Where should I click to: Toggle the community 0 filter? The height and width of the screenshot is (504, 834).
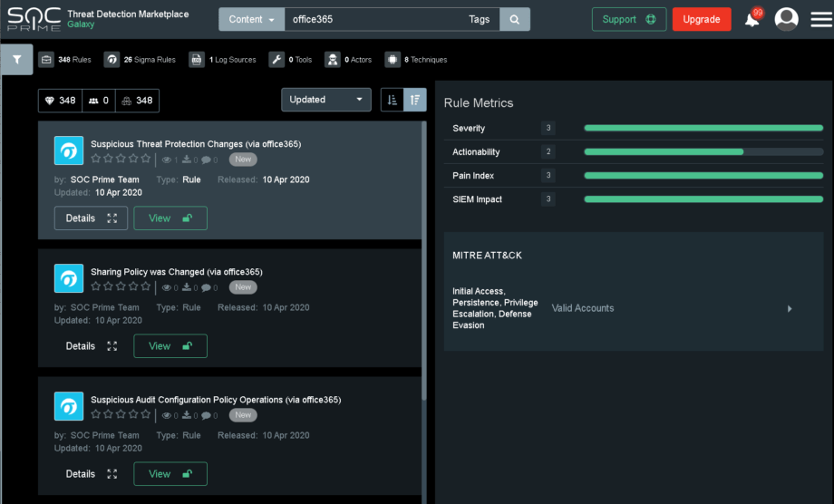pyautogui.click(x=99, y=101)
